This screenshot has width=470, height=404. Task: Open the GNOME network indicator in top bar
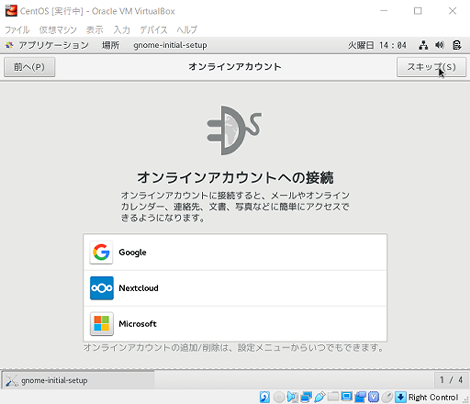[423, 45]
